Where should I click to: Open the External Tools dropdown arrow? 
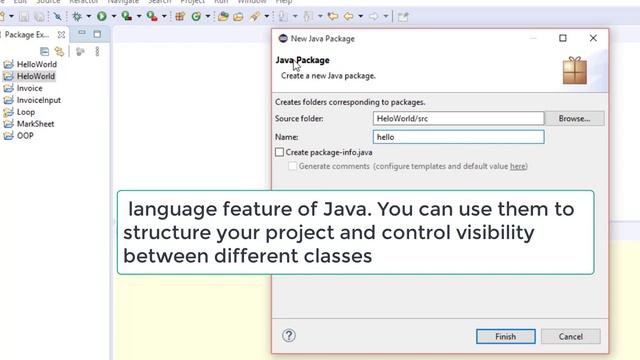point(164,16)
